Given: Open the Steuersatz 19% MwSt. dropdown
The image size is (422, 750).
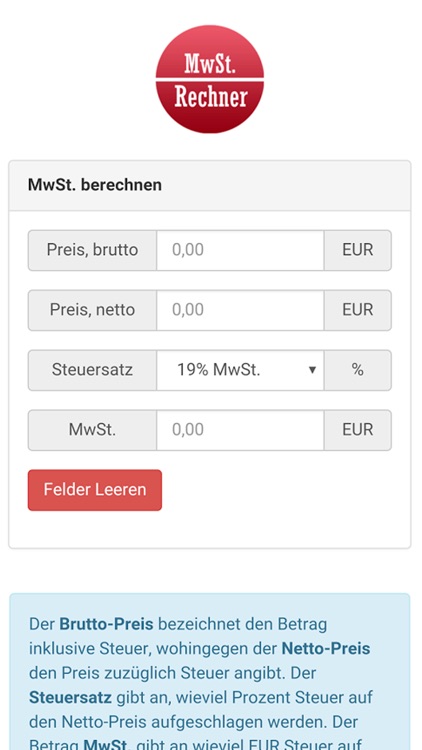Looking at the screenshot, I should click(x=240, y=370).
